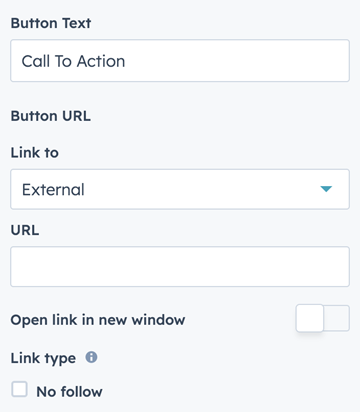Toggle Open link in new window switch
The width and height of the screenshot is (360, 412).
tap(323, 318)
